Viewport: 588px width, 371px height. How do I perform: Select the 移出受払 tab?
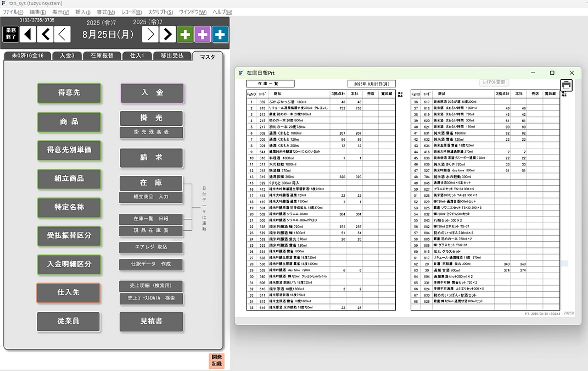tap(172, 56)
